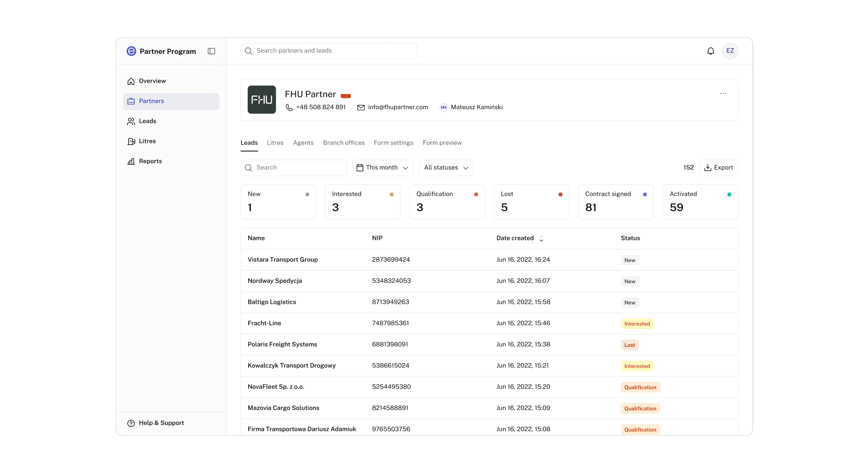Expand the This month date dropdown
This screenshot has width=868, height=473.
coord(382,168)
